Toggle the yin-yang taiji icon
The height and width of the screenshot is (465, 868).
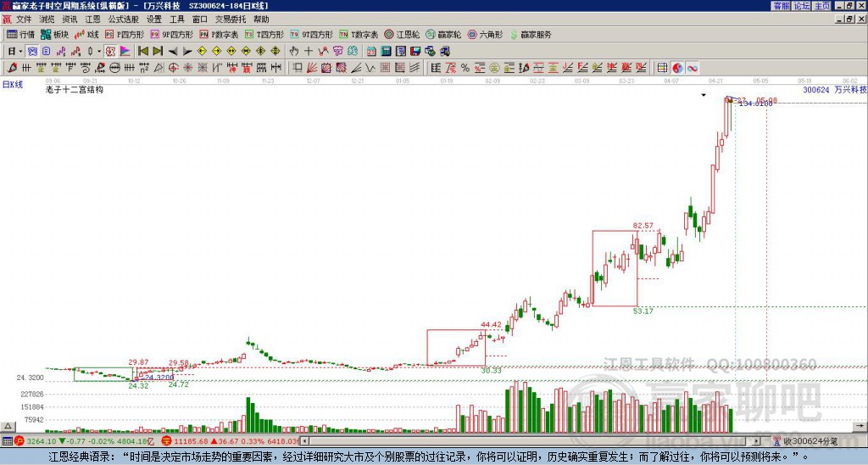coord(677,68)
